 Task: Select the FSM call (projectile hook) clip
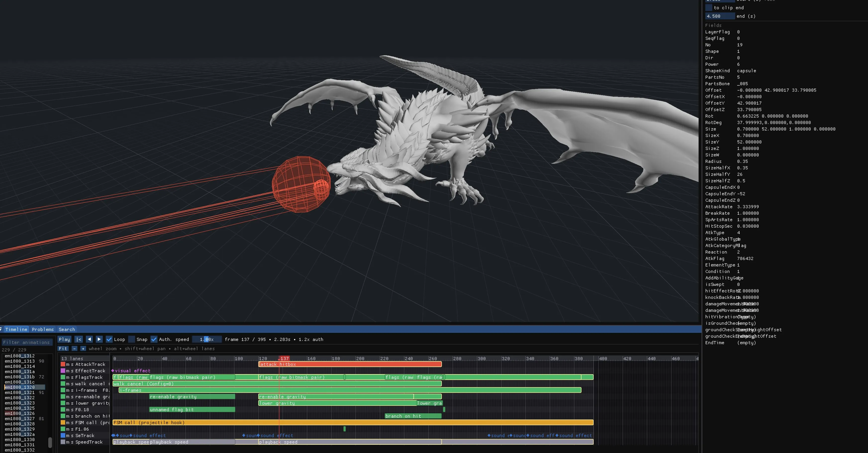[x=353, y=423]
